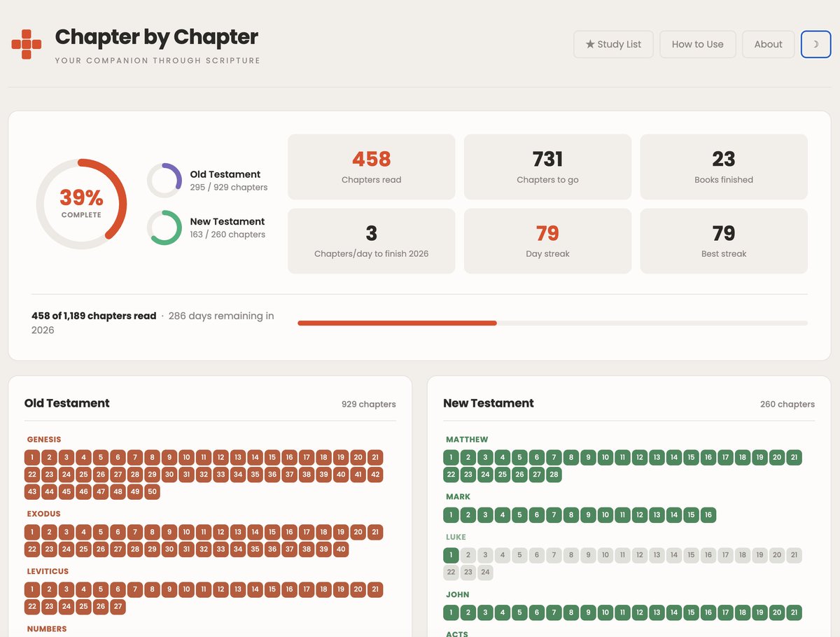Click the '163 / 260 chapters' text
This screenshot has height=637, width=840.
click(227, 234)
